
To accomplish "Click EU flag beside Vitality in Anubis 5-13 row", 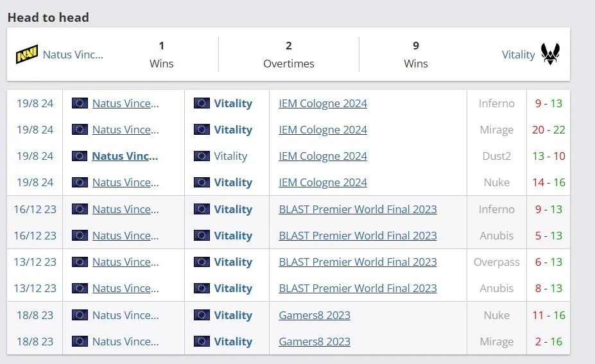I will [x=202, y=236].
